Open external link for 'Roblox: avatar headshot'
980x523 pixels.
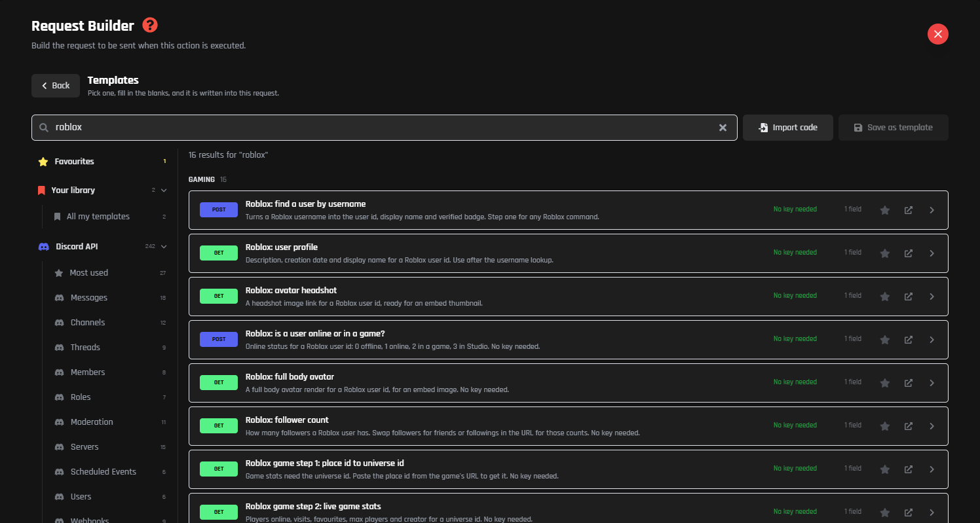pos(909,297)
